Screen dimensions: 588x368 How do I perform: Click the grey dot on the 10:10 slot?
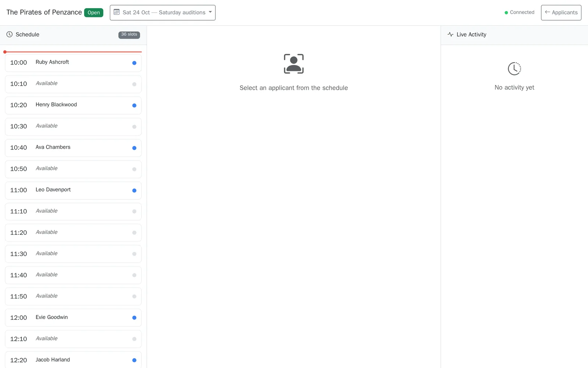(x=134, y=84)
